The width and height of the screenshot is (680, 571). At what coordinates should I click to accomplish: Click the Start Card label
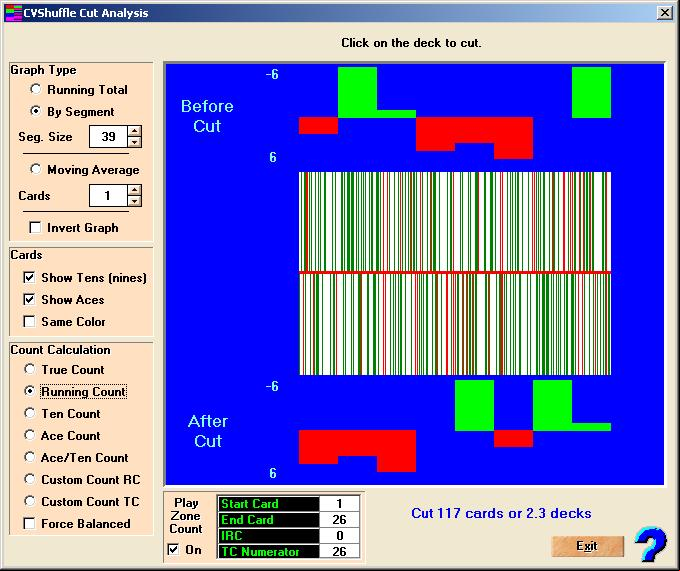click(x=268, y=504)
